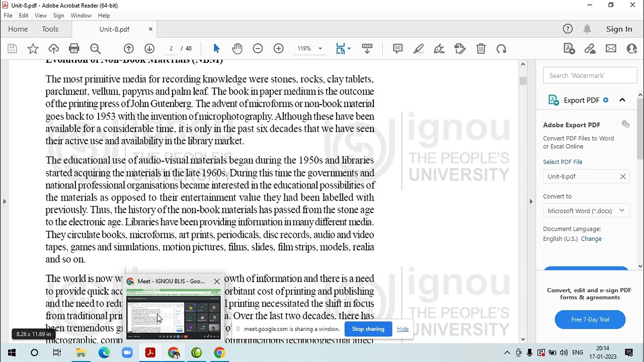
Task: Stop sharing the window
Action: click(368, 329)
